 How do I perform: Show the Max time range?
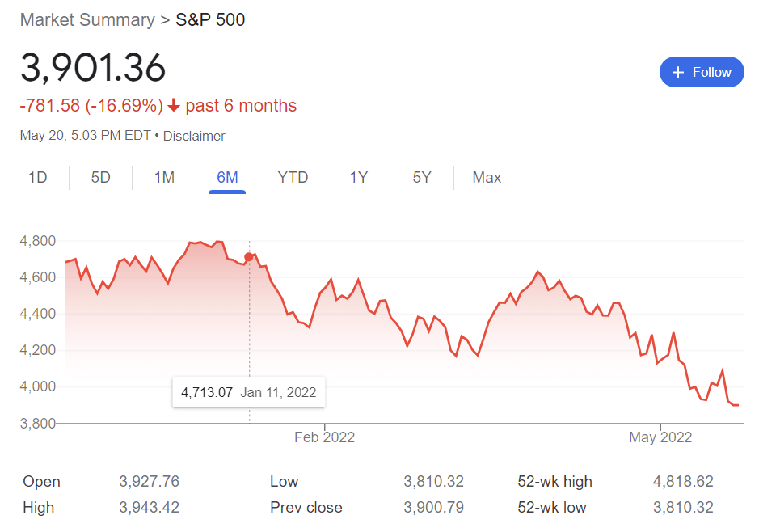pos(487,177)
